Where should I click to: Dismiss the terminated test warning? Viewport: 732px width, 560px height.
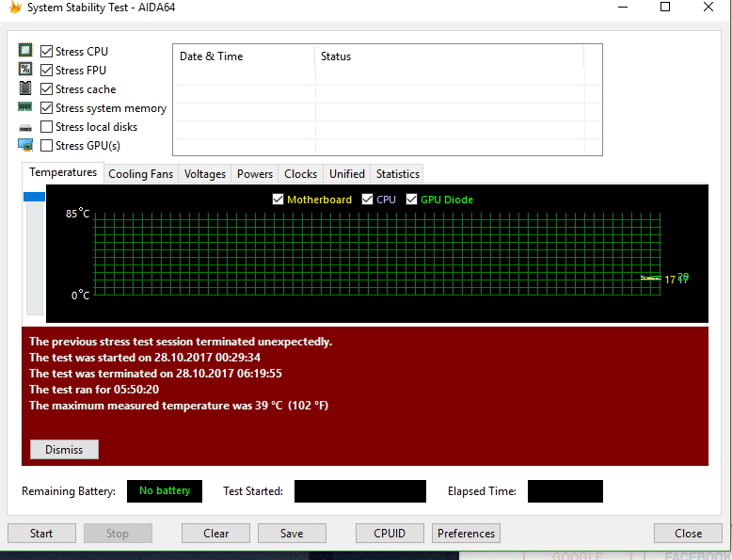(64, 449)
